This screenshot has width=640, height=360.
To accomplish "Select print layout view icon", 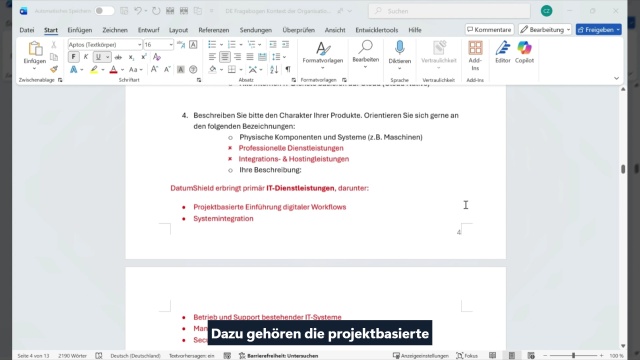I will pos(512,356).
